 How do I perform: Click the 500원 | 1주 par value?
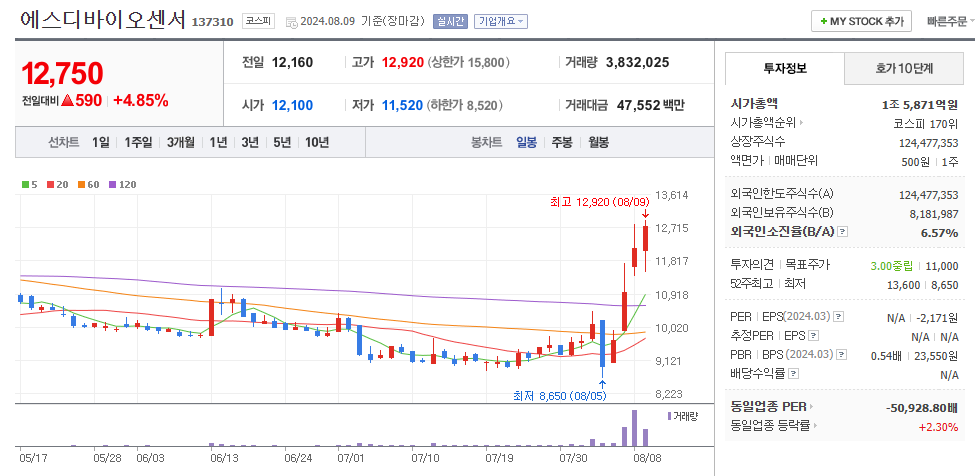coord(930,161)
